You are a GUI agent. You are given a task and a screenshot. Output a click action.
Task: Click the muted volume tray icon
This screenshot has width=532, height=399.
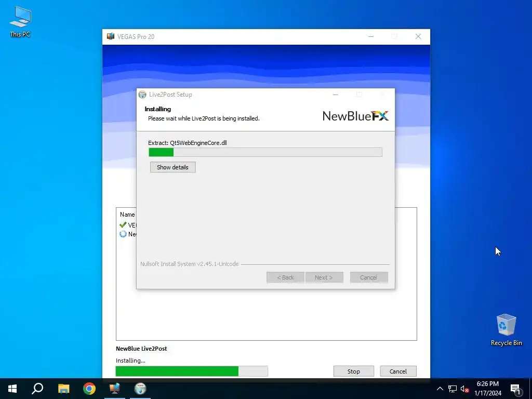[x=464, y=389]
